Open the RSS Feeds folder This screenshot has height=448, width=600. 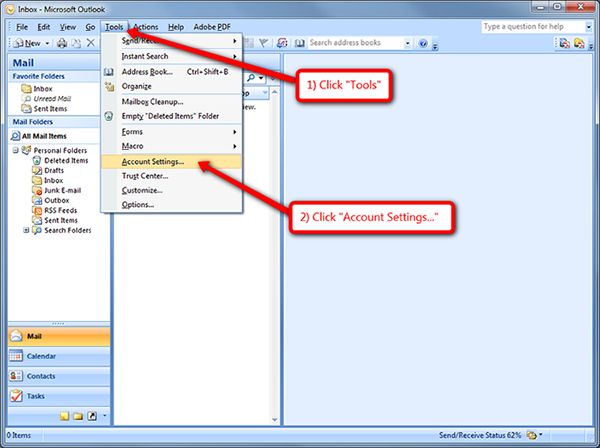(x=55, y=210)
